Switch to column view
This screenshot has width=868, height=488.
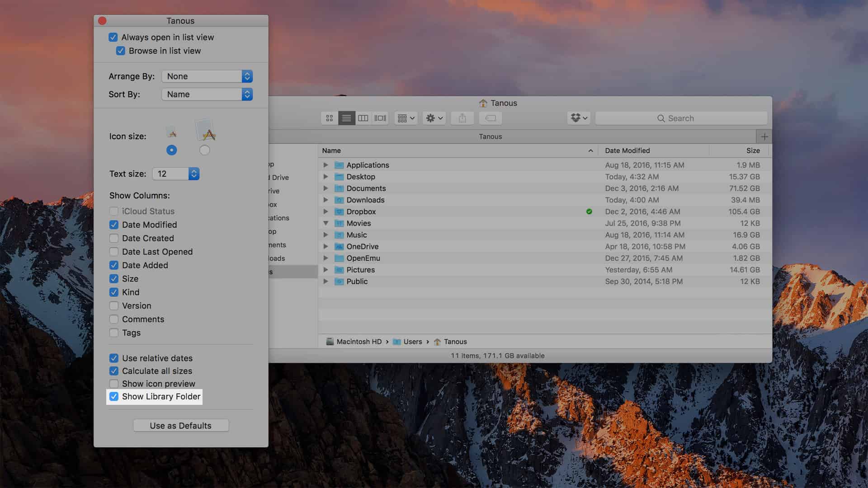363,118
